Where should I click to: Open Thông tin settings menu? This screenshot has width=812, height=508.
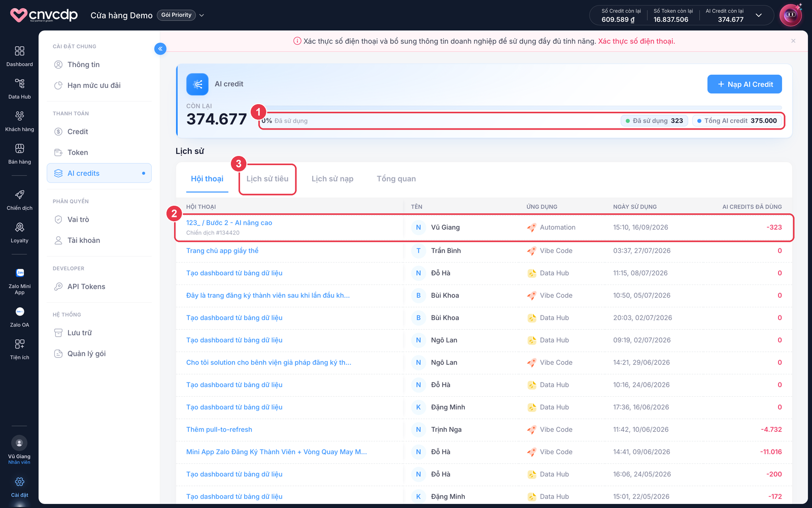[99, 65]
